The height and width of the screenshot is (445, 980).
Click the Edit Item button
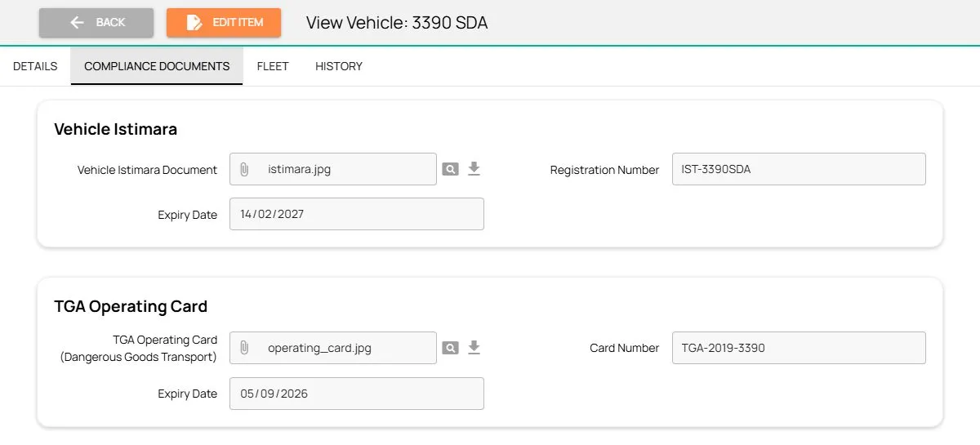pyautogui.click(x=224, y=22)
